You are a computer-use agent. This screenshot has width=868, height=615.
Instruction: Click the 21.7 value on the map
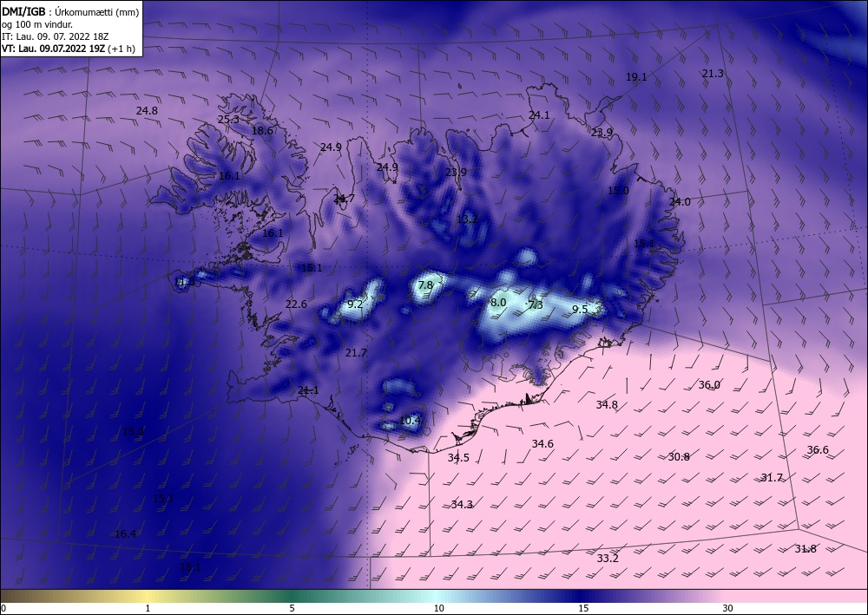pos(356,353)
